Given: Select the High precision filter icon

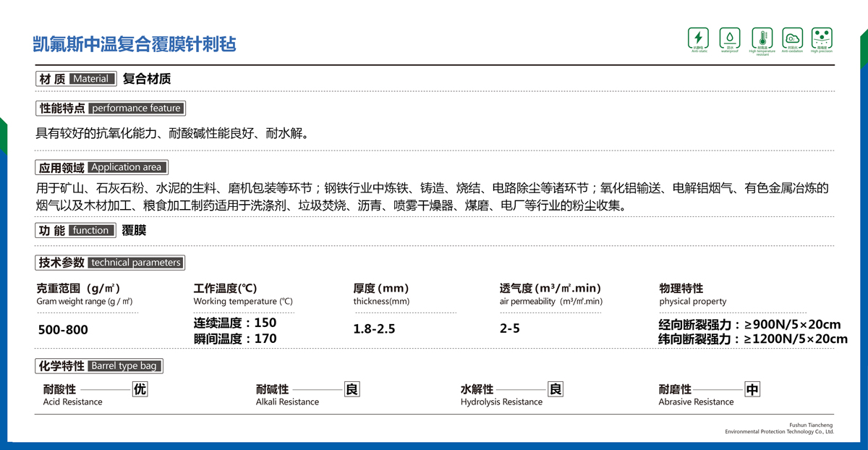Looking at the screenshot, I should (822, 38).
